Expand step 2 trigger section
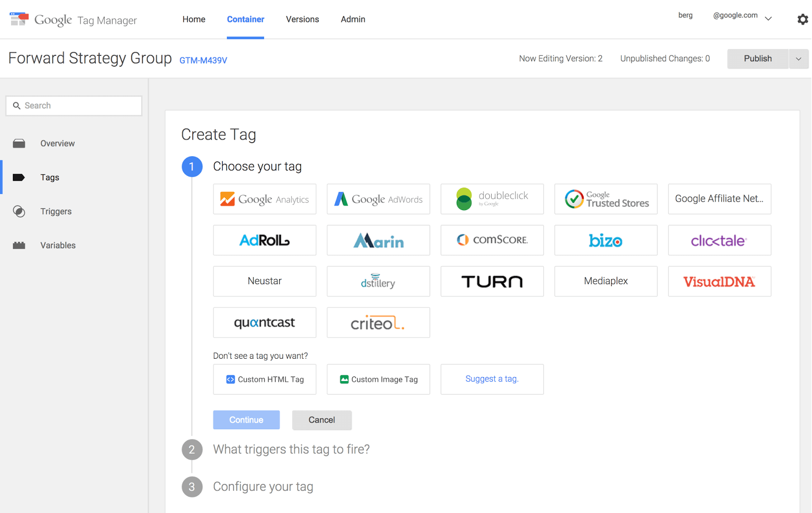Screen dimensions: 812x513 click(291, 449)
